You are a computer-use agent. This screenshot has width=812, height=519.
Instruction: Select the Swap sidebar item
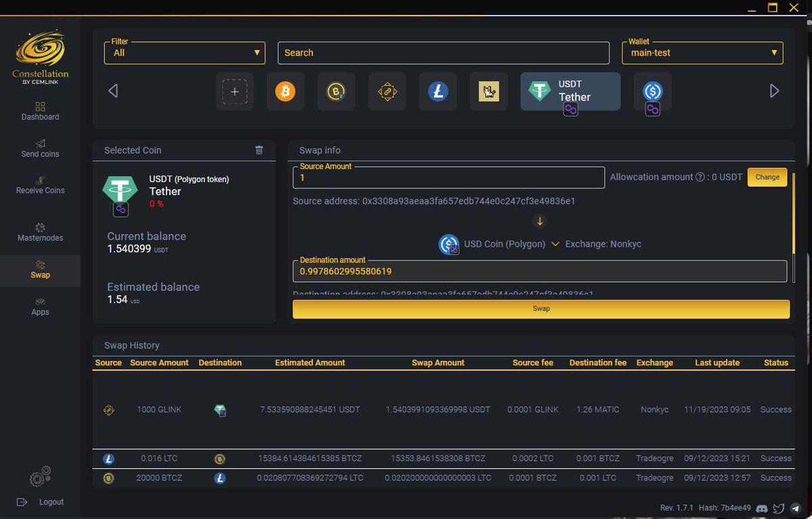pos(40,270)
